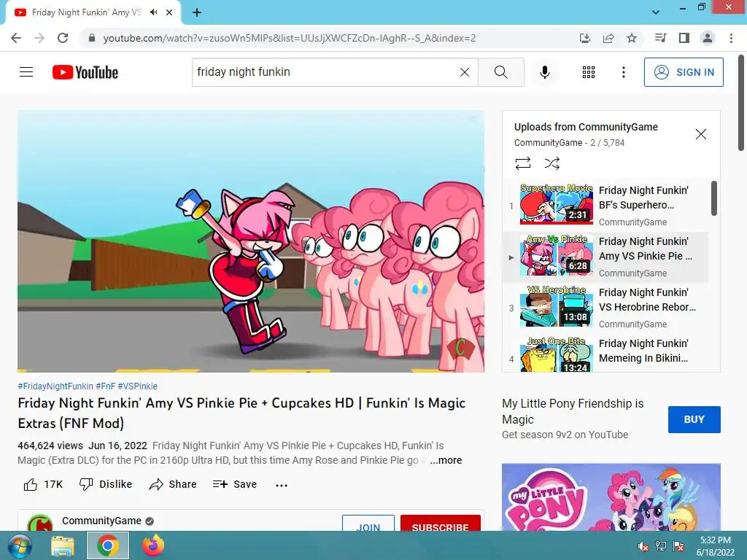Open a new browser tab

[x=197, y=12]
